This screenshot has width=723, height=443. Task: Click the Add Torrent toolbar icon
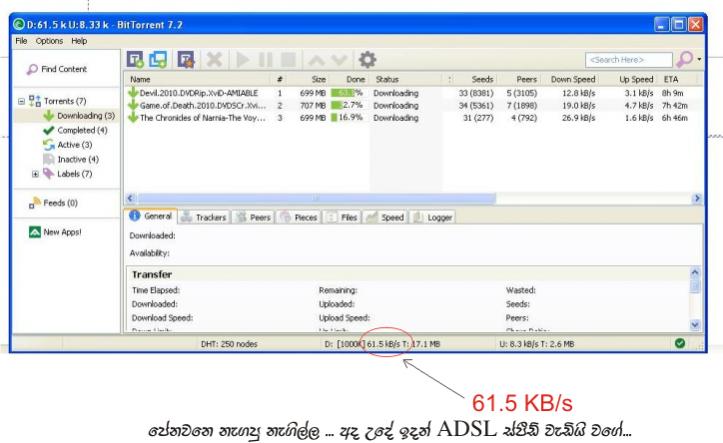click(135, 59)
